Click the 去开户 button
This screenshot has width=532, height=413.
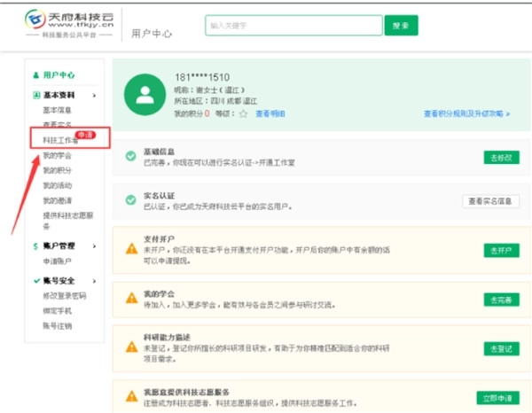pyautogui.click(x=501, y=251)
